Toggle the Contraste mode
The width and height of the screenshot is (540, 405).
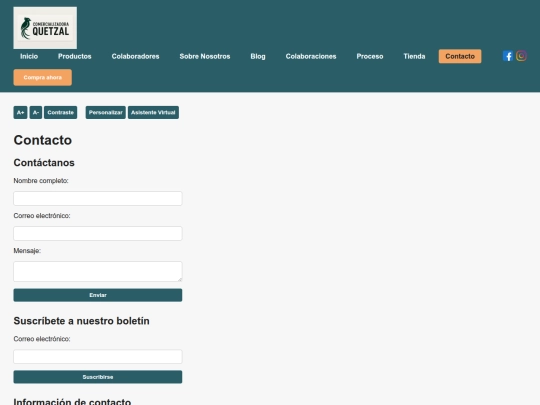coord(61,113)
